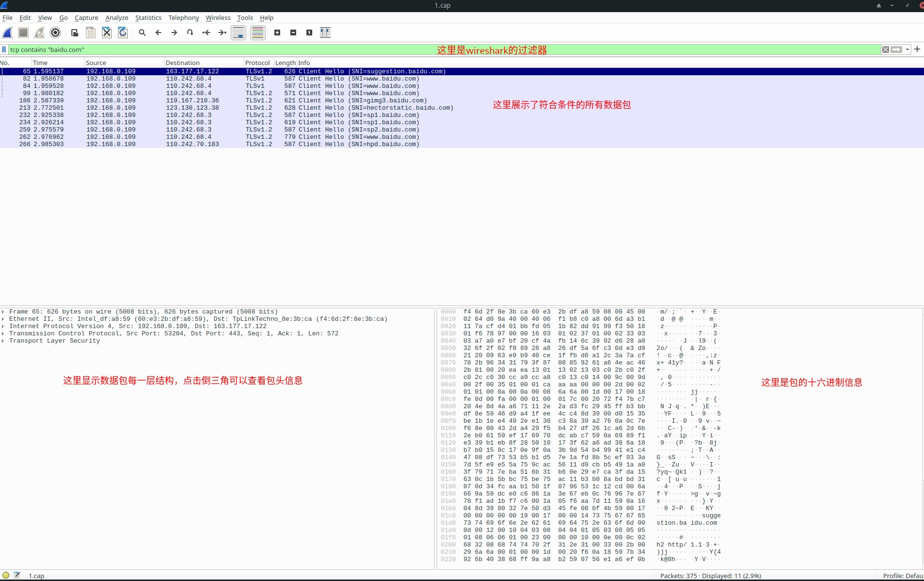Clear the display filter with the X button
Image resolution: width=924 pixels, height=581 pixels.
(886, 50)
